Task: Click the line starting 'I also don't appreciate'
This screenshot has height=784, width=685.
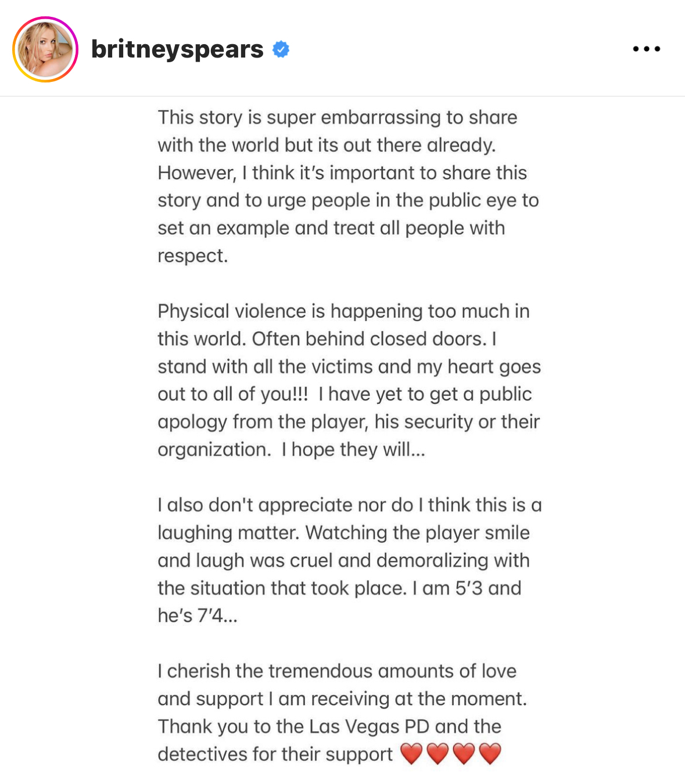Action: tap(350, 505)
